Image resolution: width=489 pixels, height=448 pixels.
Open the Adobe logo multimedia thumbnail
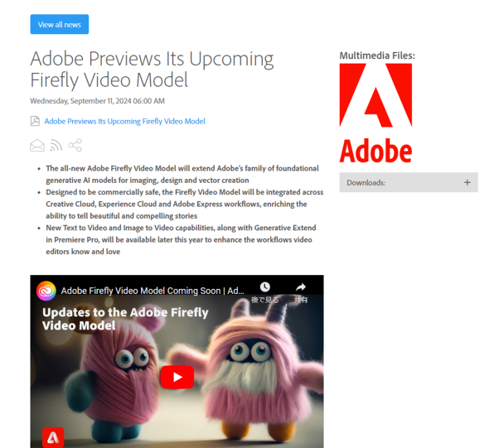[375, 113]
